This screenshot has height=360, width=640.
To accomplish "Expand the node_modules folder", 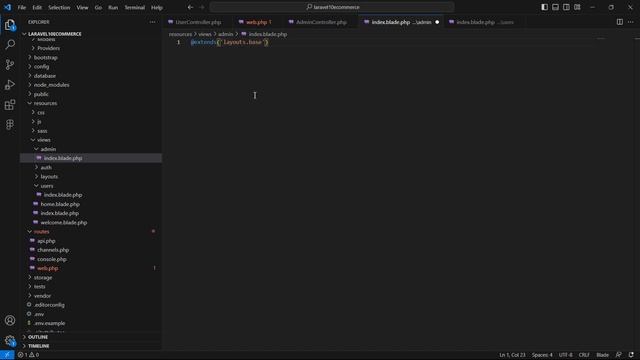I will 51,85.
